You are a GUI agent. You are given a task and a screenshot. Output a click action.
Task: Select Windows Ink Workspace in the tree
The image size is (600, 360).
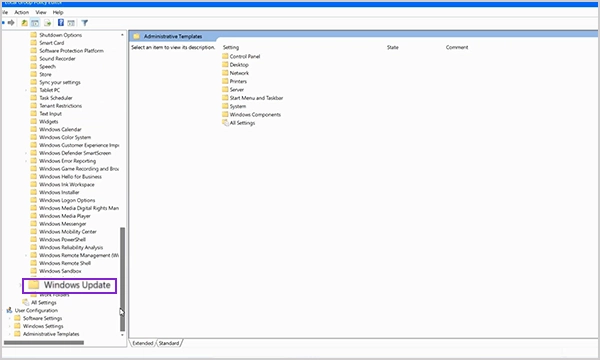pyautogui.click(x=67, y=184)
